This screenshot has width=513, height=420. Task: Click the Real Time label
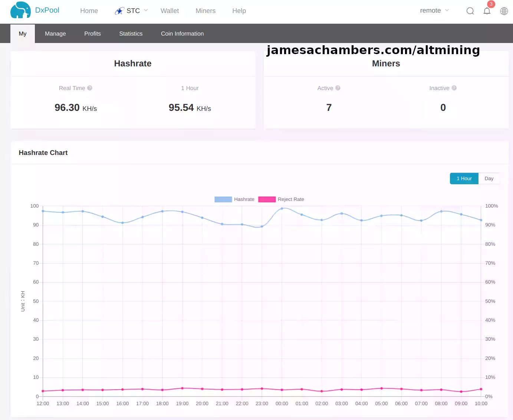(x=72, y=88)
